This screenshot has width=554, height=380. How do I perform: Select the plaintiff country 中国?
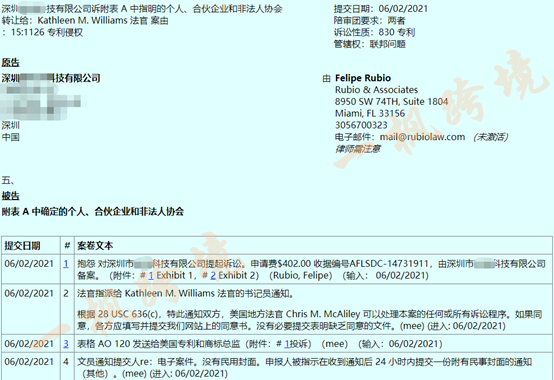[11, 137]
